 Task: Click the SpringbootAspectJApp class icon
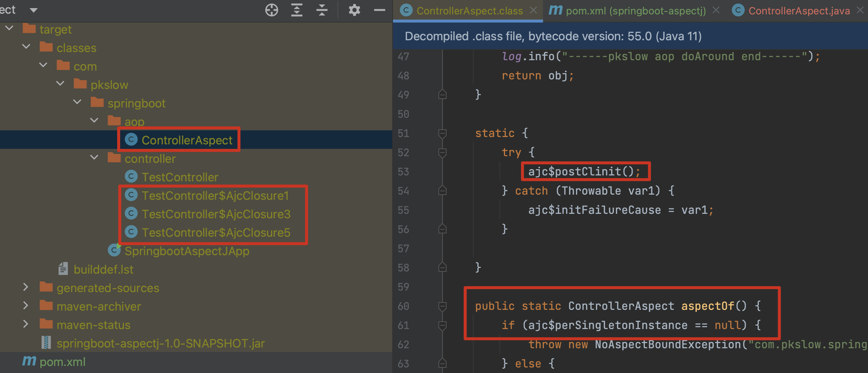click(114, 250)
